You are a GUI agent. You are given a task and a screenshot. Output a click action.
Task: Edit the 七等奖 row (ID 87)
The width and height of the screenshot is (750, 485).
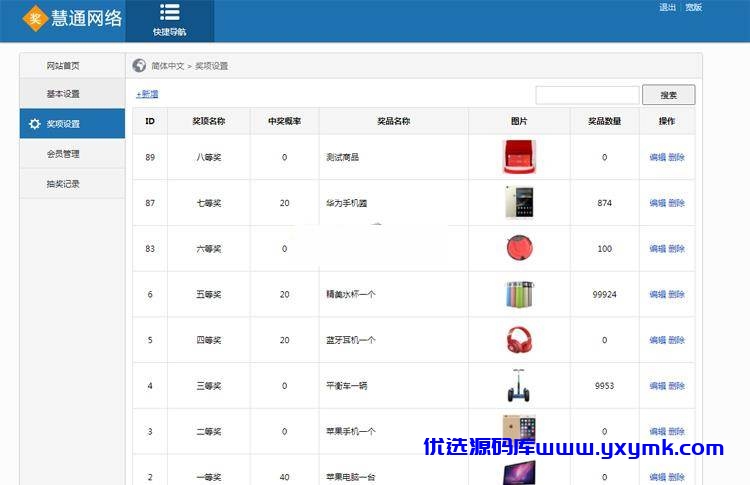658,203
